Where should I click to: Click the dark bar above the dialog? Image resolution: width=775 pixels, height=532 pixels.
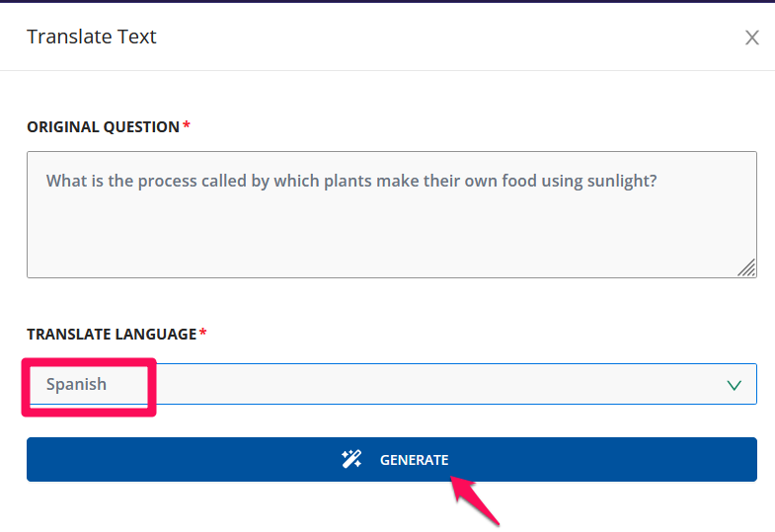[x=387, y=2]
